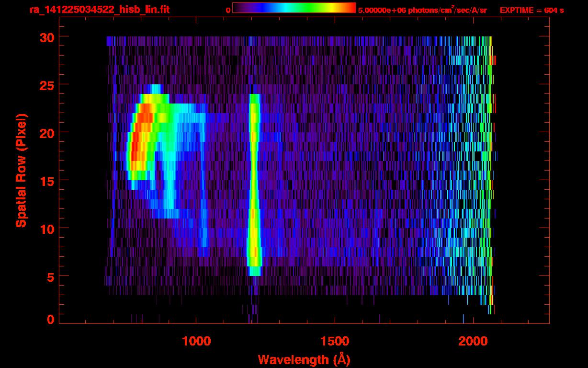Click the bright vertical emission line near 1216 Å
Screen dimensions: 588x368
254,184
